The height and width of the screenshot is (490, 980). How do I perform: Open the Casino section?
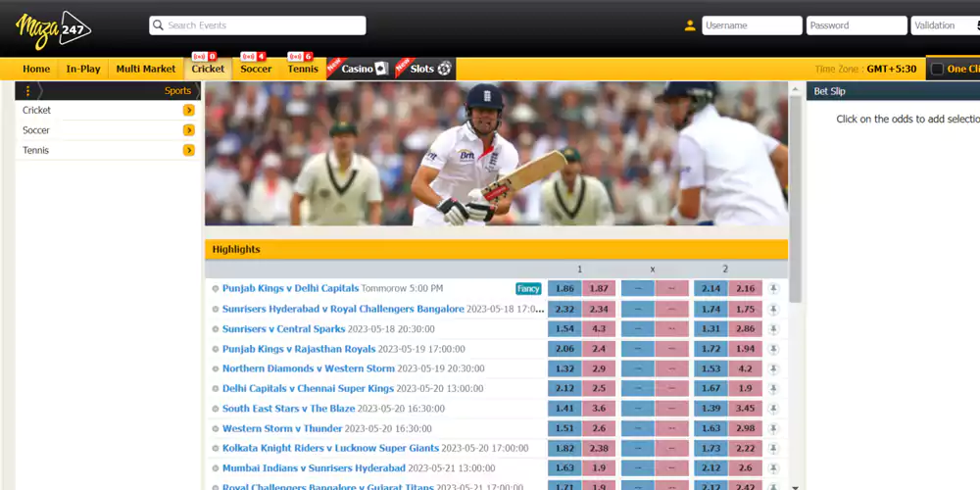click(361, 69)
